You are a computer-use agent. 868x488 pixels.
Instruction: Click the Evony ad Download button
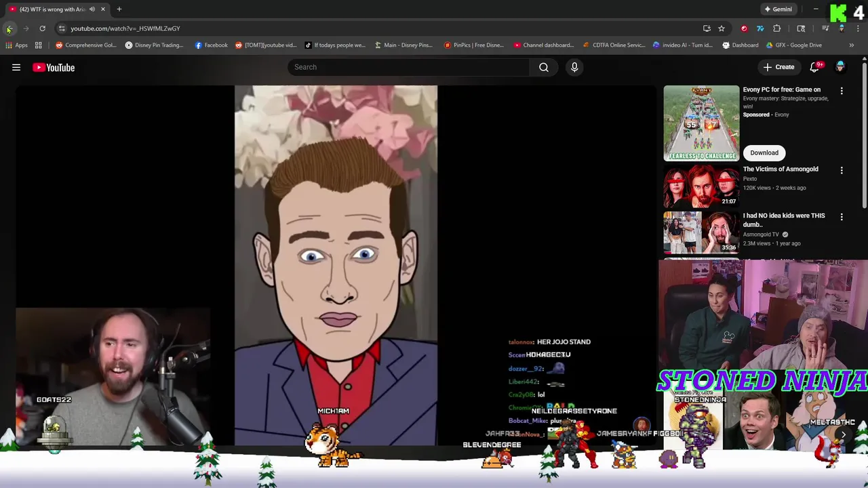764,152
